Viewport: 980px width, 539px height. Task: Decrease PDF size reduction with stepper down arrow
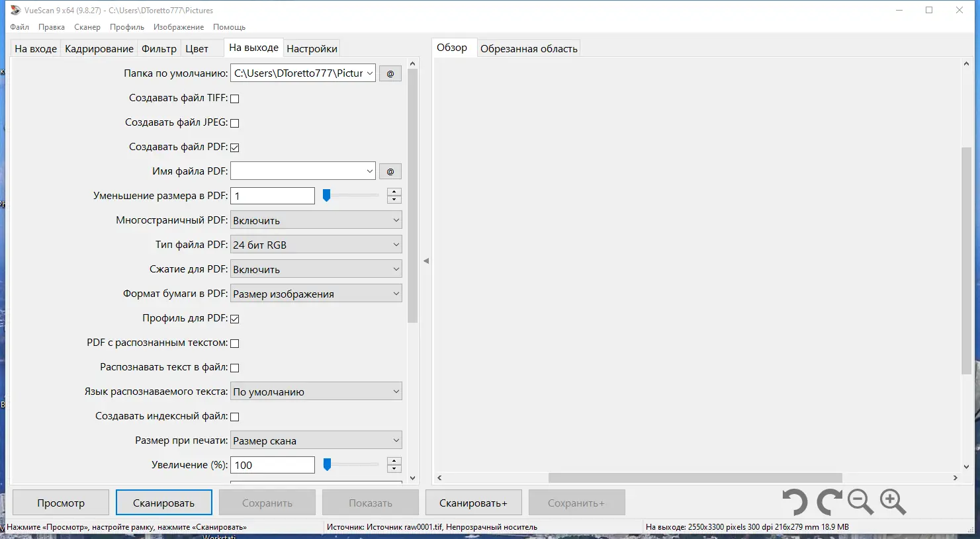(394, 200)
